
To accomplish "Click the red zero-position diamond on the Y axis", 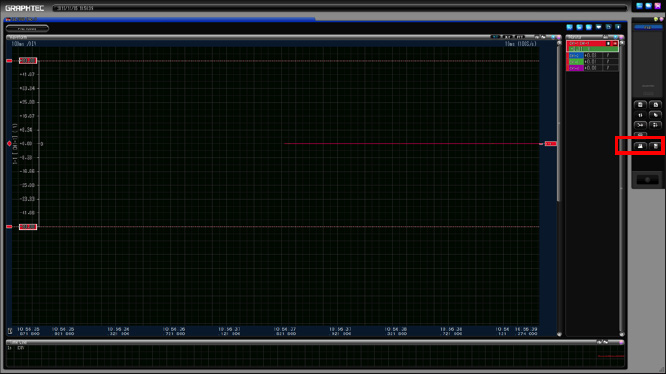I will tap(9, 144).
